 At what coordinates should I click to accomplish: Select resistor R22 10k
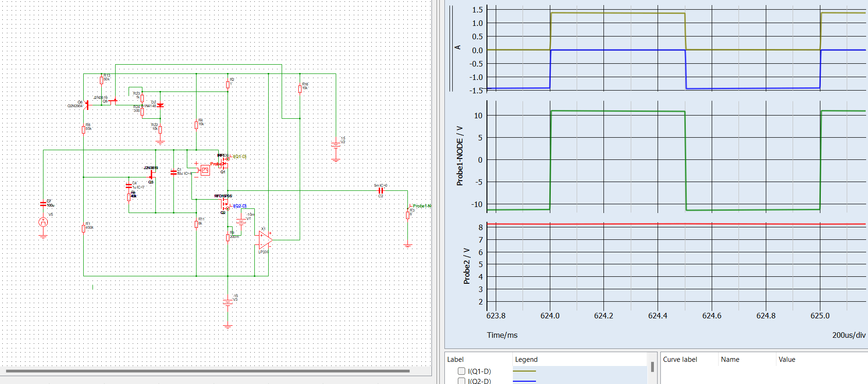(x=160, y=130)
